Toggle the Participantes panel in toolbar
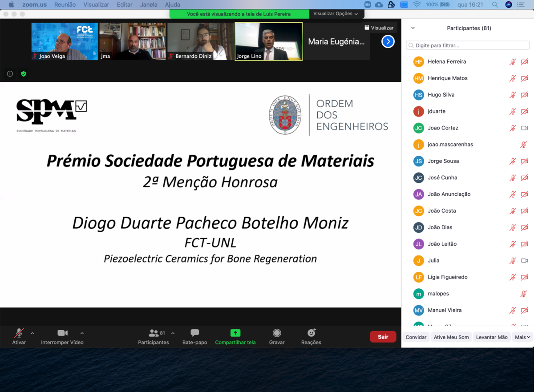 [154, 337]
